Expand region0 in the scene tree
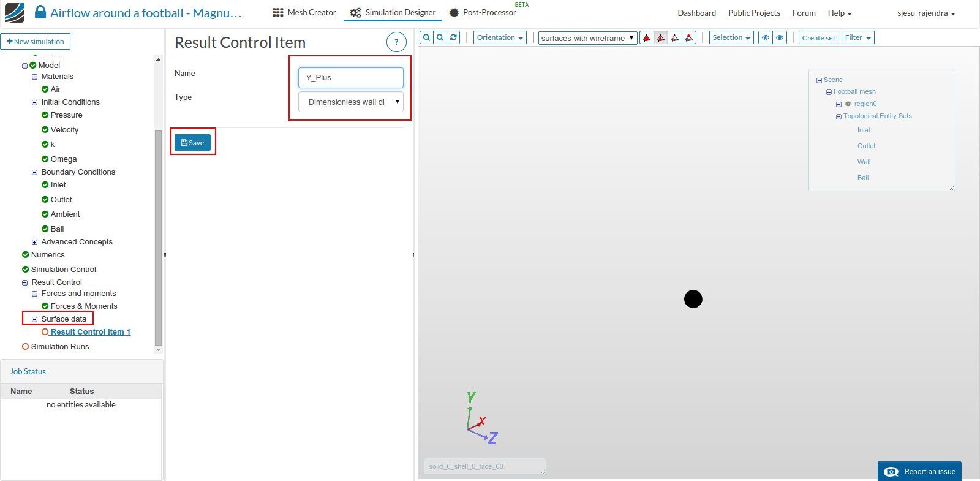The height and width of the screenshot is (481, 980). click(x=839, y=105)
